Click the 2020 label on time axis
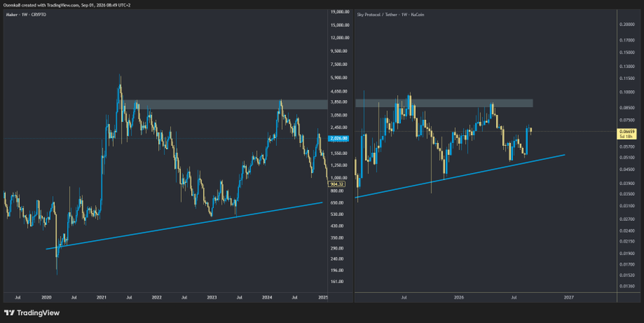This screenshot has height=323, width=644. (47, 297)
